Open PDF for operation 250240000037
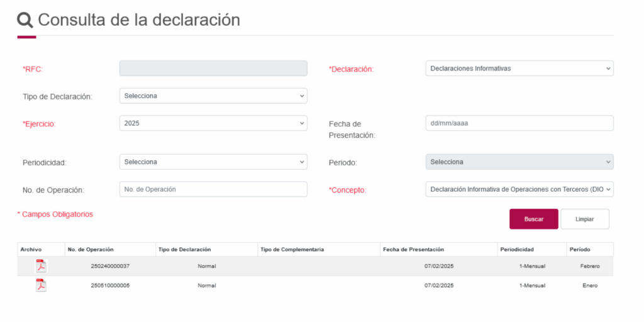Screen dimensions: 644x322 pos(41,266)
